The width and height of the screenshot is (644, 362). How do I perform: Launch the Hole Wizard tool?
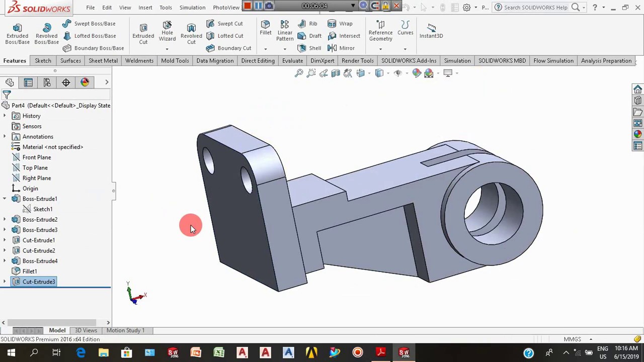(x=167, y=32)
